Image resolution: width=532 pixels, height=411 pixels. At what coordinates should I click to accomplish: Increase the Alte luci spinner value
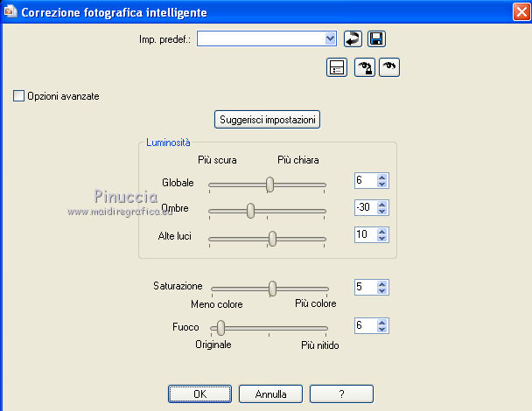pos(381,231)
